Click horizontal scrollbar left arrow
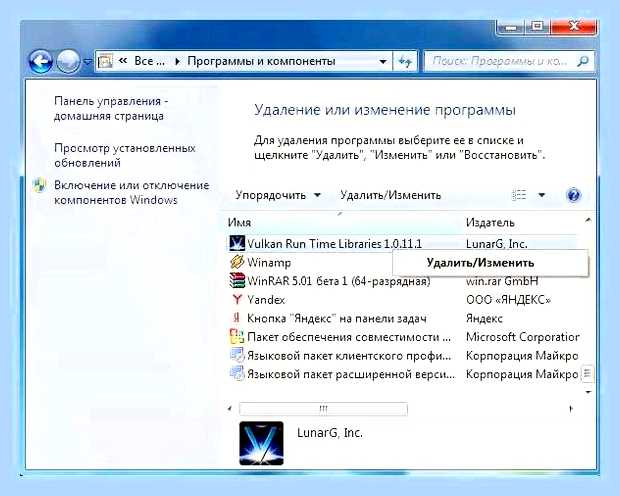Image resolution: width=620 pixels, height=496 pixels. [230, 409]
